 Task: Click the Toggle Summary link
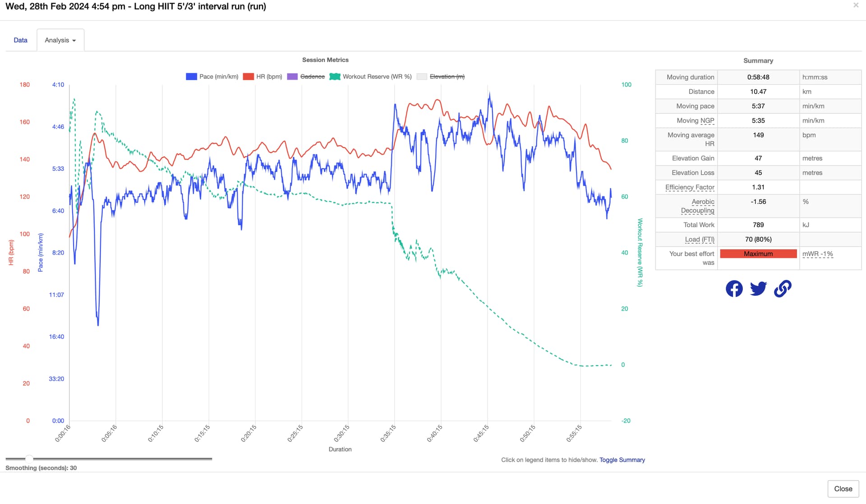[x=622, y=460]
